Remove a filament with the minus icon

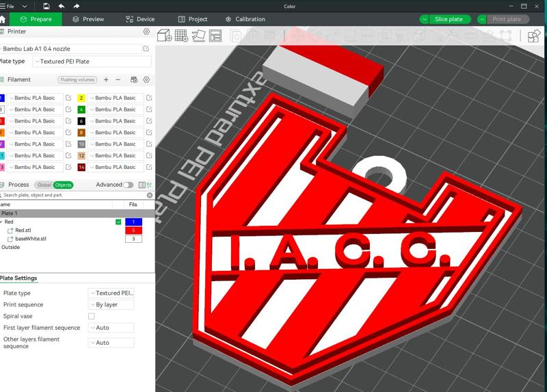(118, 79)
